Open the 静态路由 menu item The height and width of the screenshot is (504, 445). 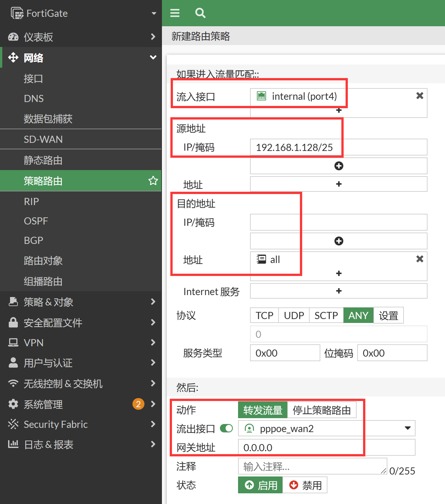click(43, 160)
